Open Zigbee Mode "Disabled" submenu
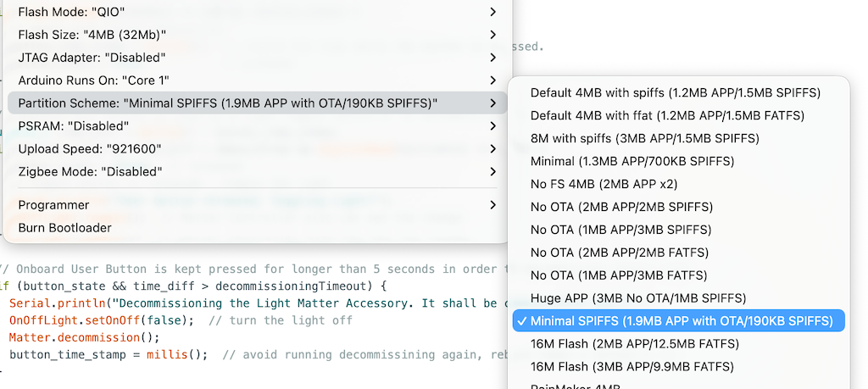 [x=254, y=172]
